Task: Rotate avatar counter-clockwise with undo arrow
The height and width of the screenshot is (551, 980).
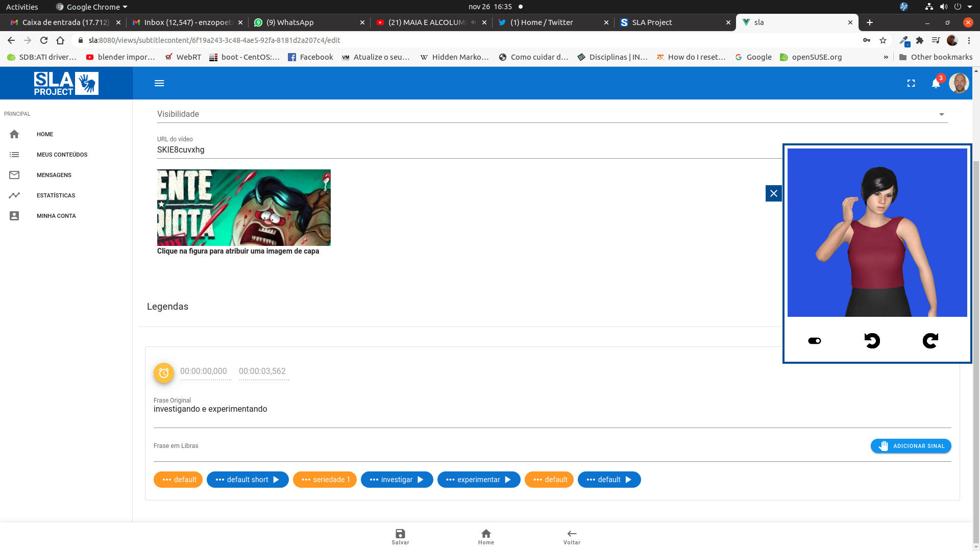Action: click(x=872, y=341)
